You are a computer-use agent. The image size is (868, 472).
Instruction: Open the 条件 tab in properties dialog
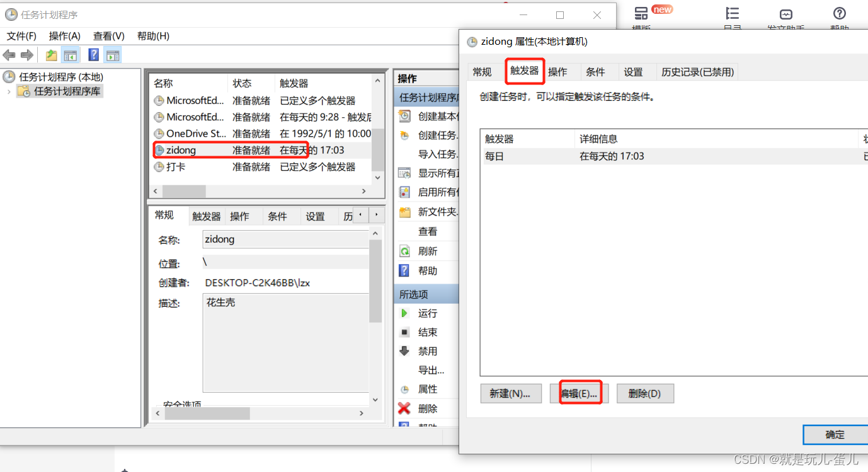point(596,72)
